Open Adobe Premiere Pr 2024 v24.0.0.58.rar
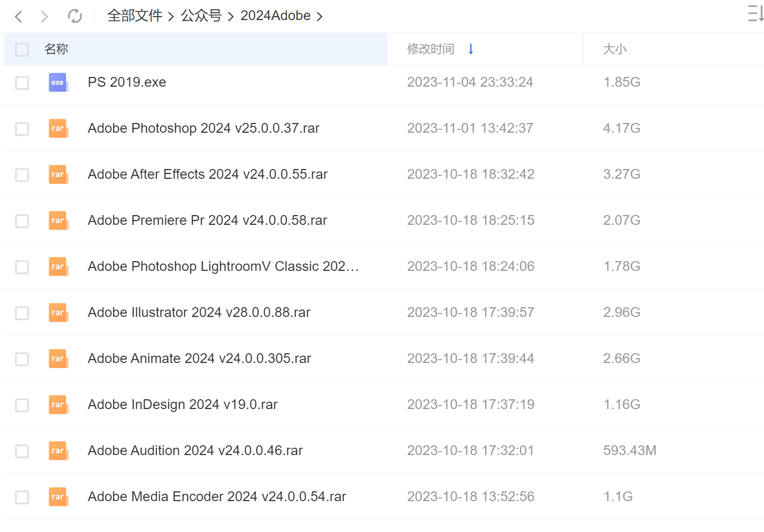Viewport: 764px width, 532px height. tap(207, 220)
